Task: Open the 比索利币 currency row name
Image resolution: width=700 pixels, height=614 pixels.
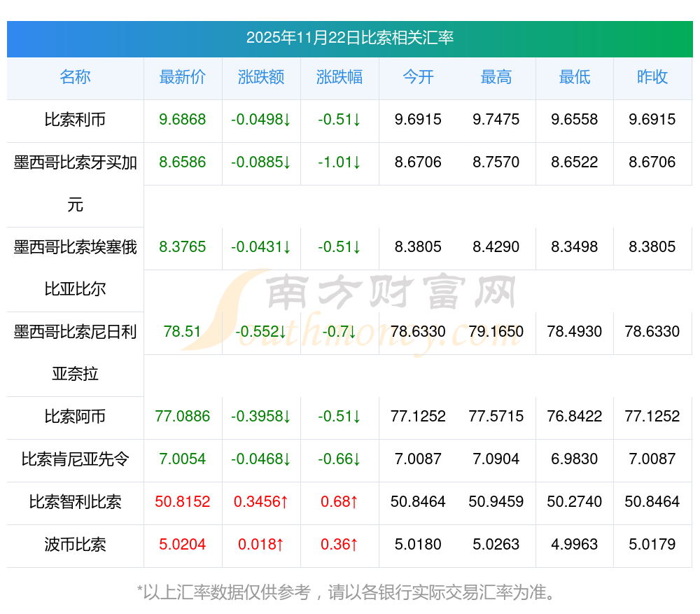Action: 75,120
